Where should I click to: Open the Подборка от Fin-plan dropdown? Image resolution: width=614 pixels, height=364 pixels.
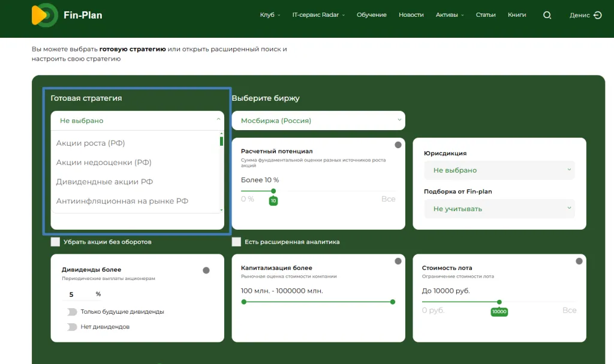tap(499, 209)
